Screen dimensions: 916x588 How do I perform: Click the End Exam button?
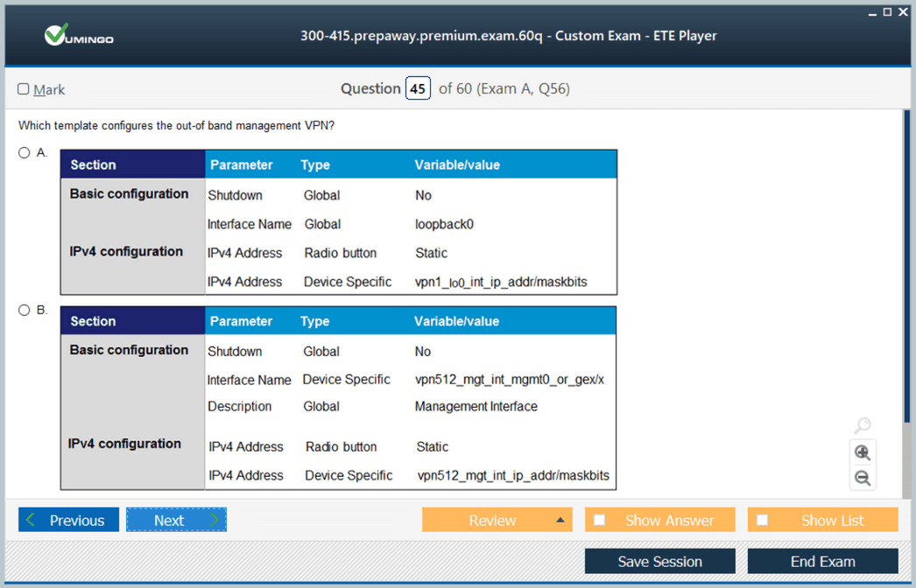822,561
